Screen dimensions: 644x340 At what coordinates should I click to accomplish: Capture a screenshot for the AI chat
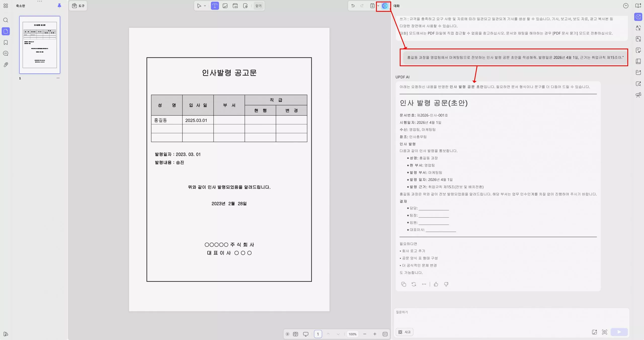pyautogui.click(x=605, y=332)
